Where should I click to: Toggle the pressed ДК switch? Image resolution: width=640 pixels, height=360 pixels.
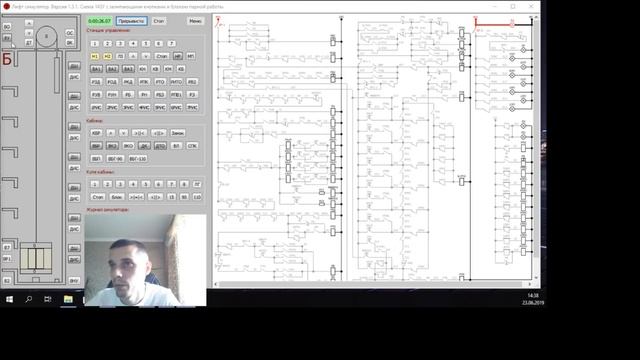[144, 146]
